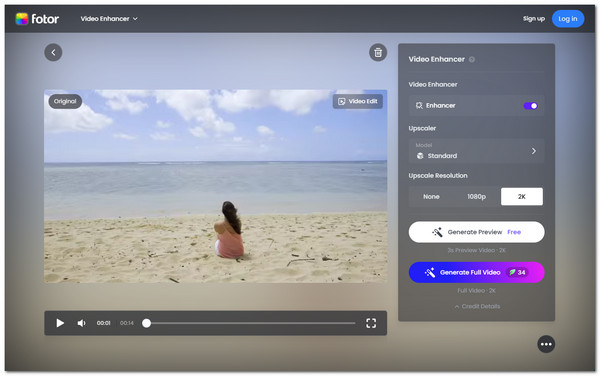Play the video

tap(60, 323)
